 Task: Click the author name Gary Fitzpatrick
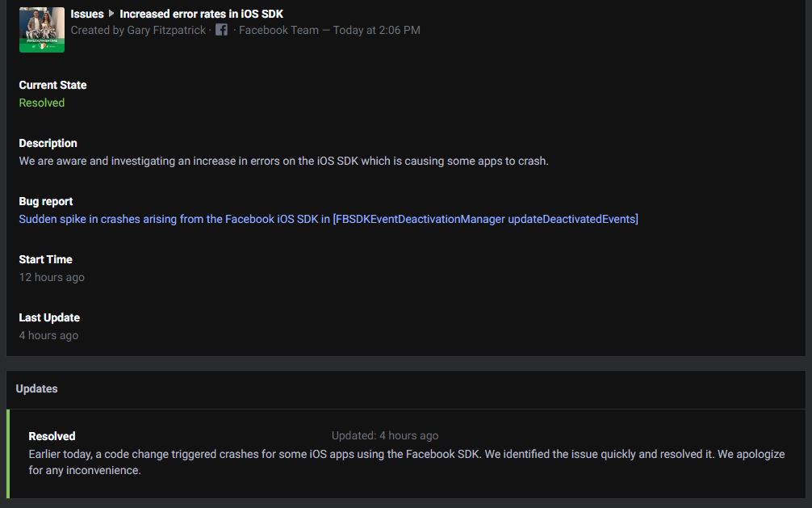pyautogui.click(x=166, y=30)
